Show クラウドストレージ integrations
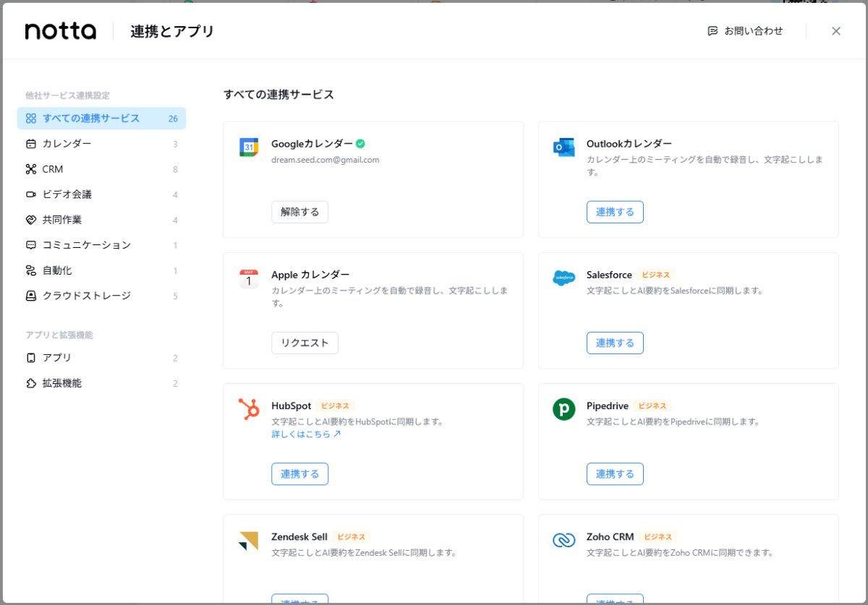868x605 pixels. 87,296
